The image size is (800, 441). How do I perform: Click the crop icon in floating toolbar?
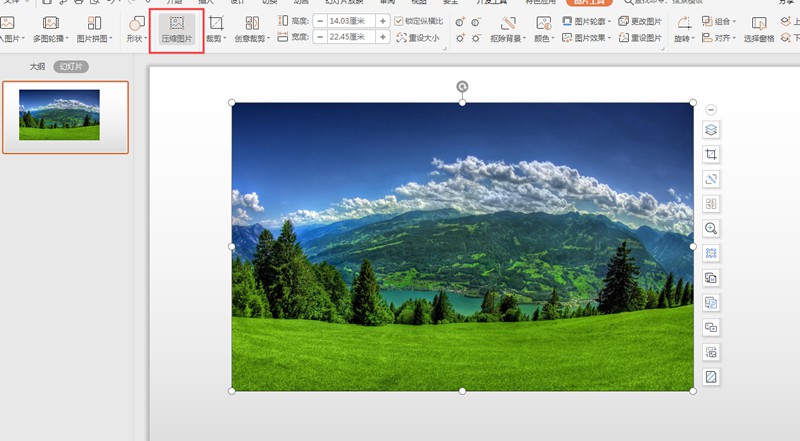coord(711,154)
